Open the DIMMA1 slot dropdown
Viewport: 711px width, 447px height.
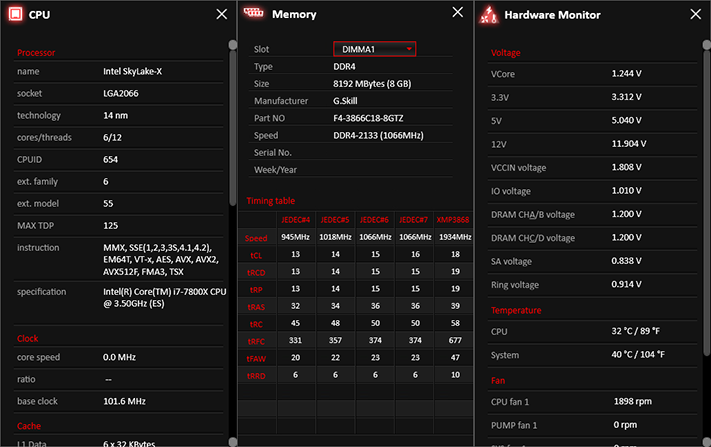[x=375, y=49]
